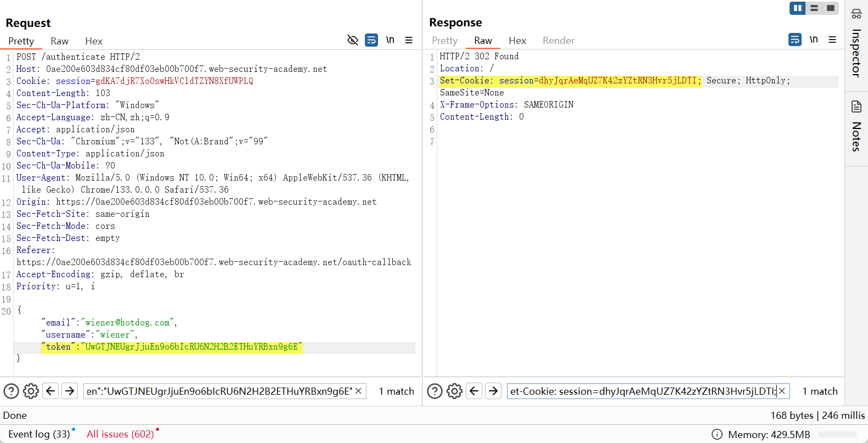Image resolution: width=868 pixels, height=443 pixels.
Task: Open Response panel hamburger options menu
Action: click(832, 40)
